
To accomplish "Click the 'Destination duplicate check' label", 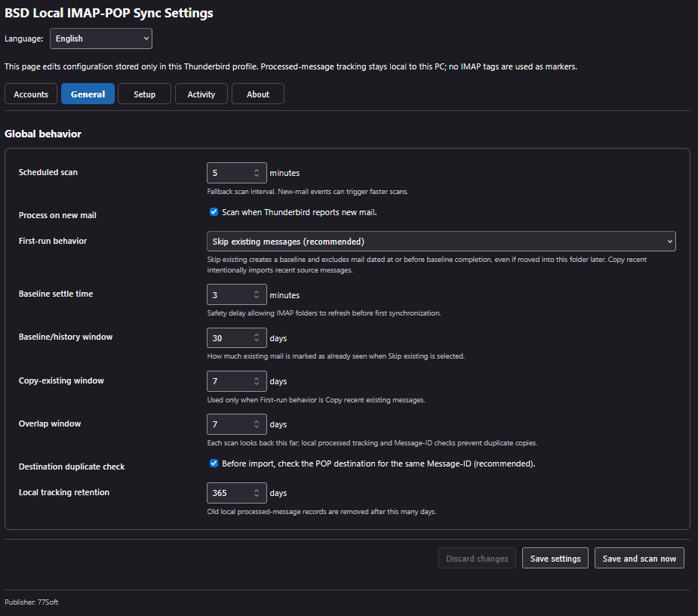I will pyautogui.click(x=72, y=467).
